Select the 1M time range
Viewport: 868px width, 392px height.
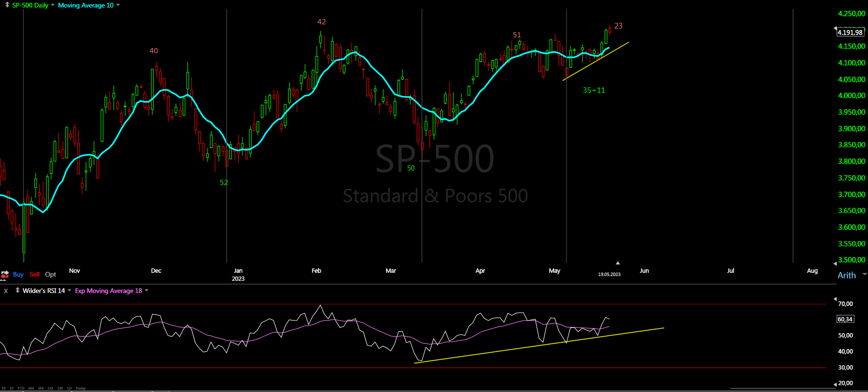coord(50,388)
